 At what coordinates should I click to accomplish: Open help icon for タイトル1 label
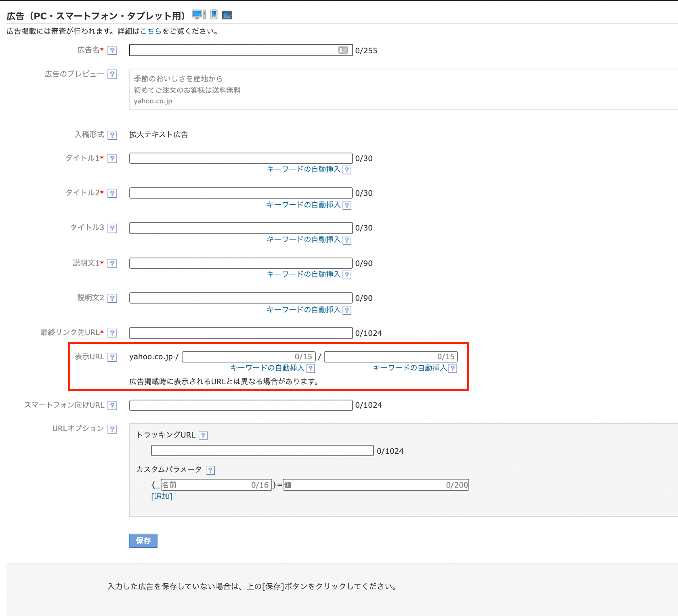click(113, 158)
